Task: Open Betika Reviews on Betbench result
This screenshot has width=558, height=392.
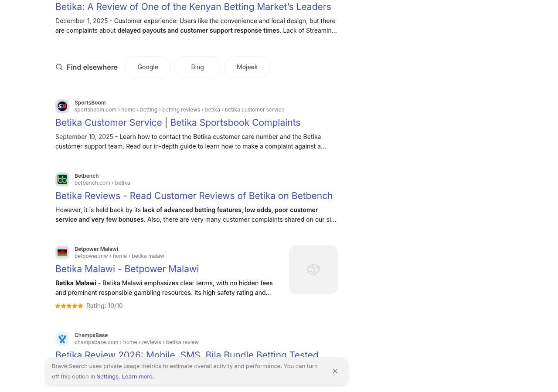Action: point(194,196)
